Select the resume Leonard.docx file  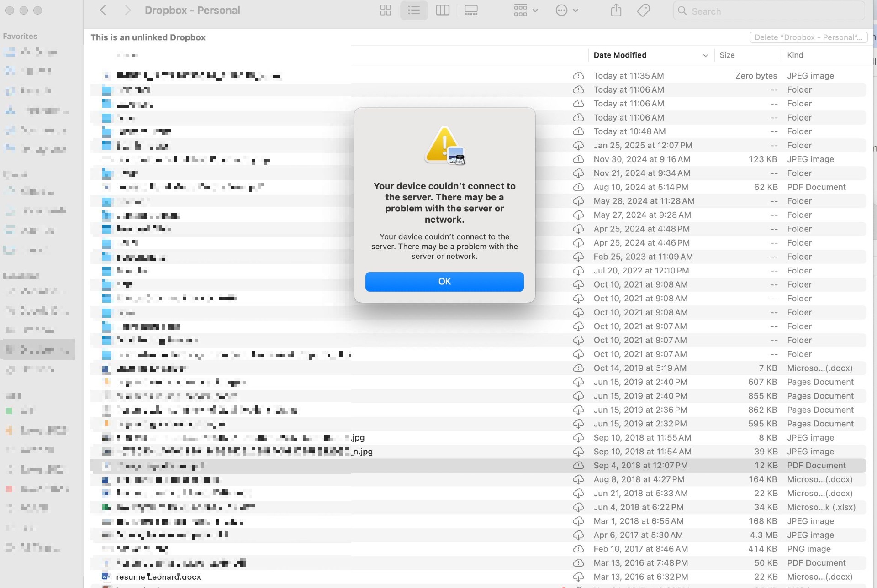(x=158, y=577)
